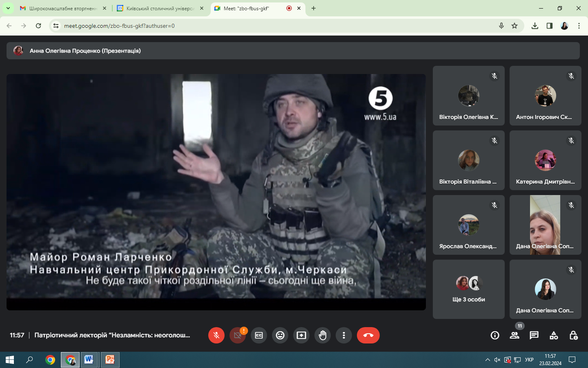The width and height of the screenshot is (588, 368).
Task: Switch to Київський столичний університет tab
Action: coord(160,8)
